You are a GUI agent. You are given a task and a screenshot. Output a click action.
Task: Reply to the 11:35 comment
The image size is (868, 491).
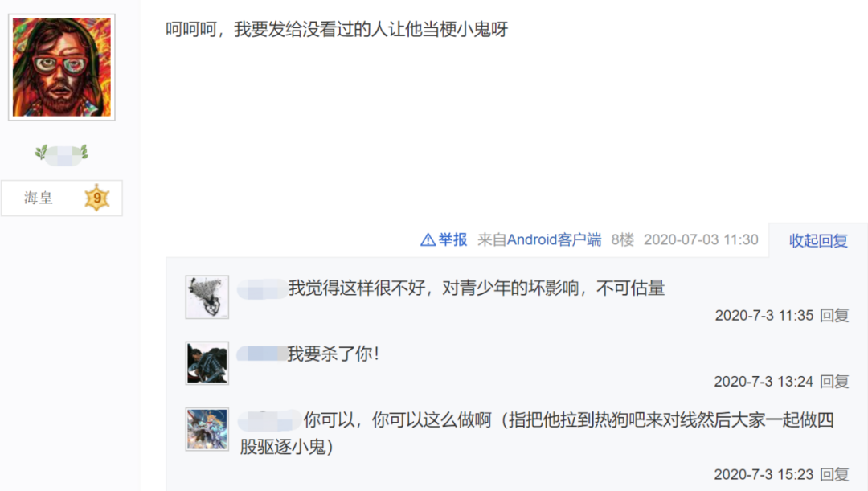point(834,316)
